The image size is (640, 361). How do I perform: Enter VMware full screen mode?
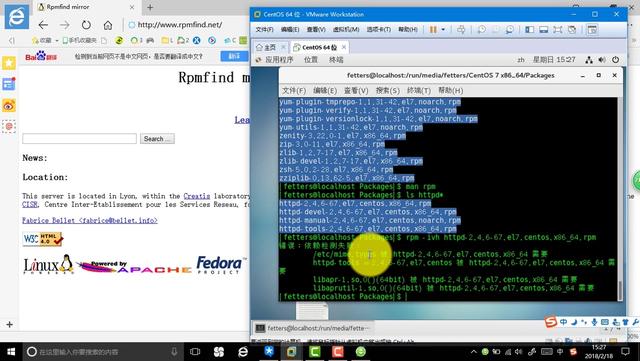[x=558, y=29]
